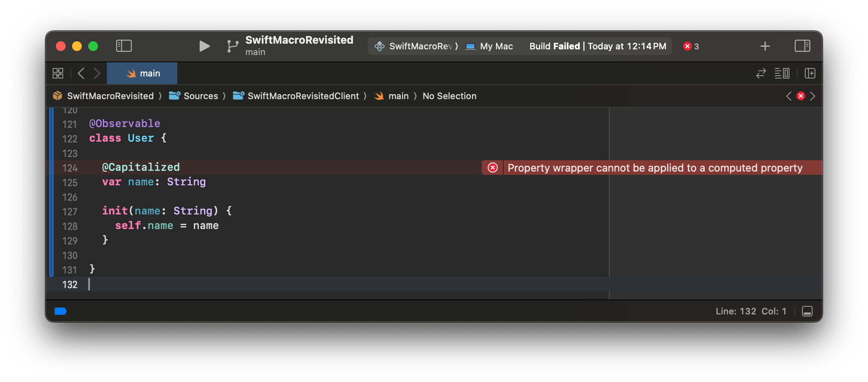Select the main file tab
Viewport: 868px width, 382px height.
point(142,73)
